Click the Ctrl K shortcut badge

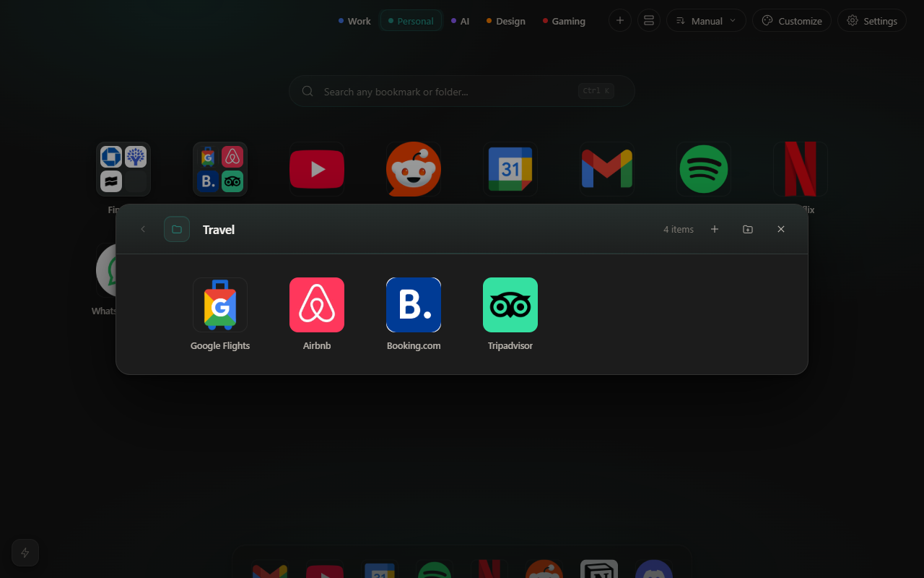(596, 91)
